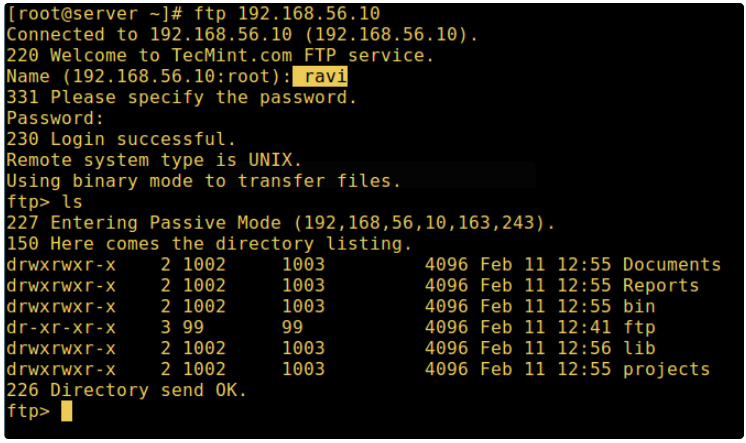Click the bin directory name
Viewport: 746px width, 443px height.
click(638, 307)
